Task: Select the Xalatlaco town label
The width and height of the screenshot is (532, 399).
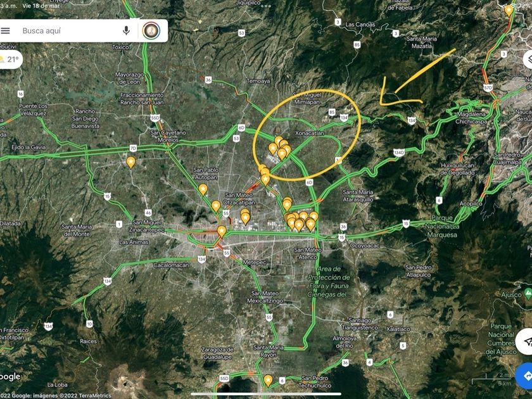Action: [x=398, y=329]
